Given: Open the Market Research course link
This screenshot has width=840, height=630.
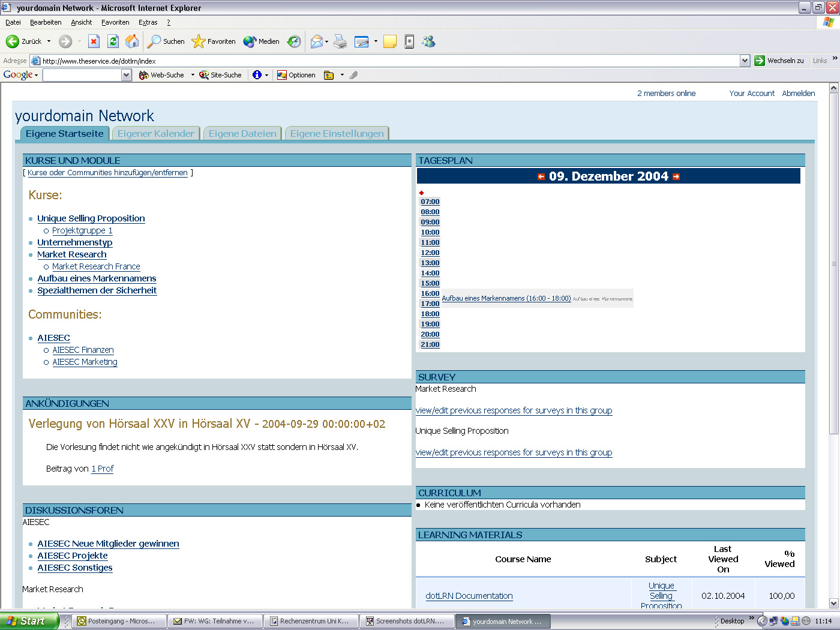Looking at the screenshot, I should point(71,254).
